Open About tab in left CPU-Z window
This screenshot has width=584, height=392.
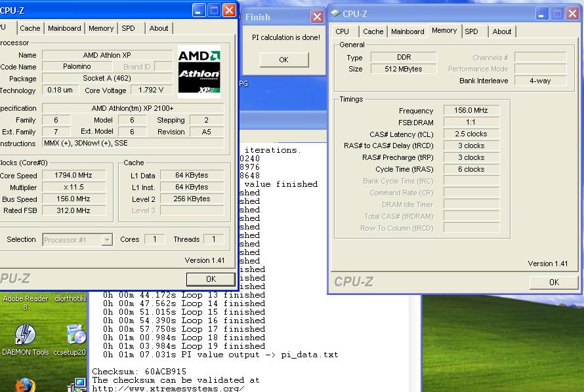coord(159,28)
